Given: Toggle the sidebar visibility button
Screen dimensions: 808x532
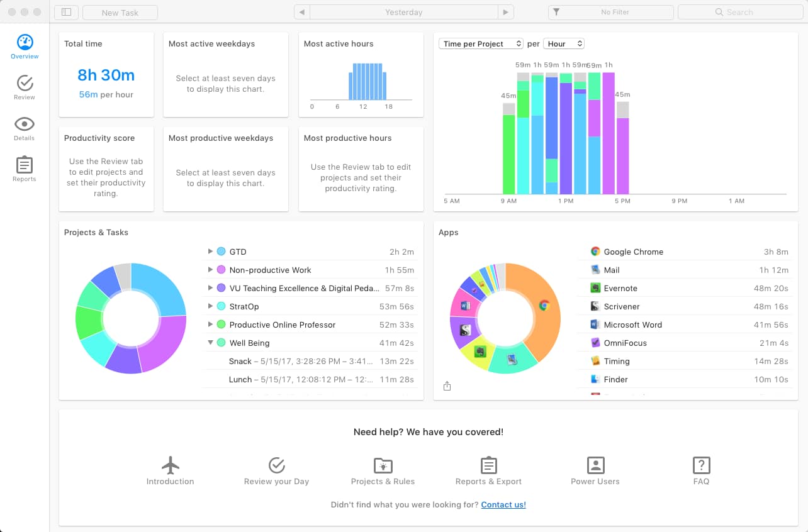Looking at the screenshot, I should pos(67,13).
